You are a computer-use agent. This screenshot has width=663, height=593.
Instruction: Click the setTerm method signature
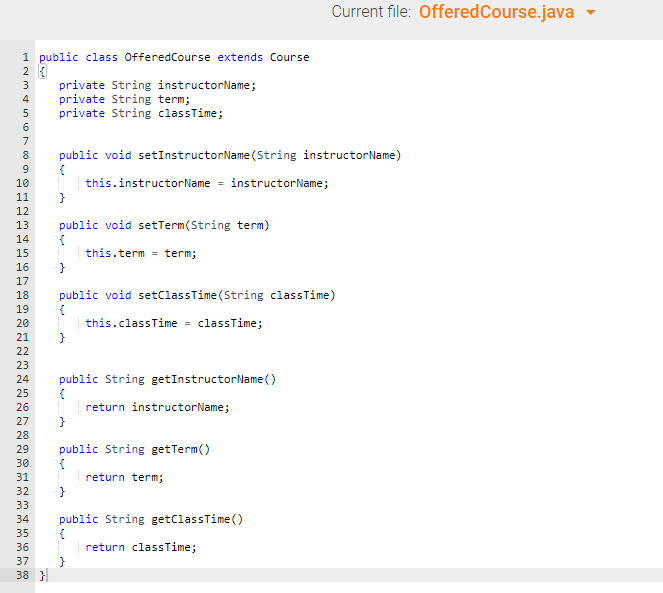click(x=164, y=225)
